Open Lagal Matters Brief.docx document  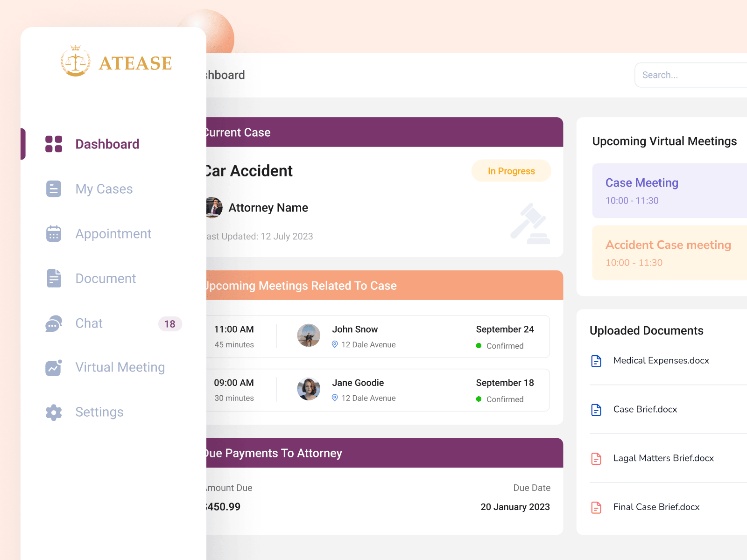pyautogui.click(x=663, y=458)
